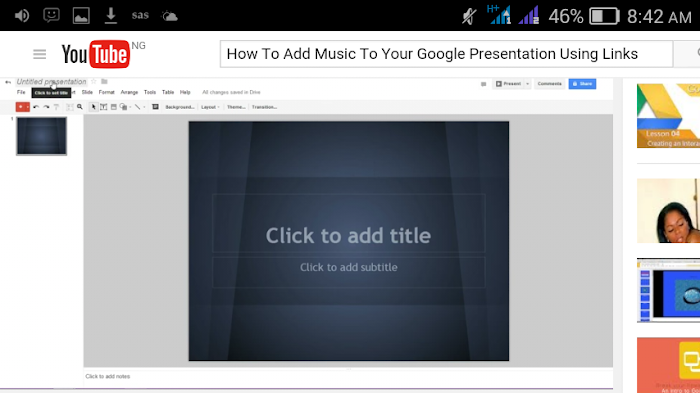Tap the weather cloud notification icon
This screenshot has width=700, height=393.
[x=170, y=17]
